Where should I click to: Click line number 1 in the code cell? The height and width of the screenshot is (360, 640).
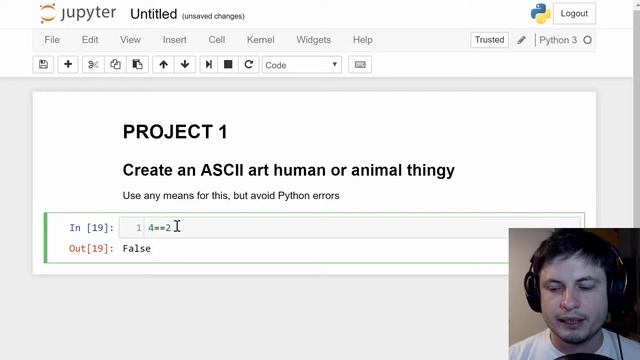(x=139, y=228)
